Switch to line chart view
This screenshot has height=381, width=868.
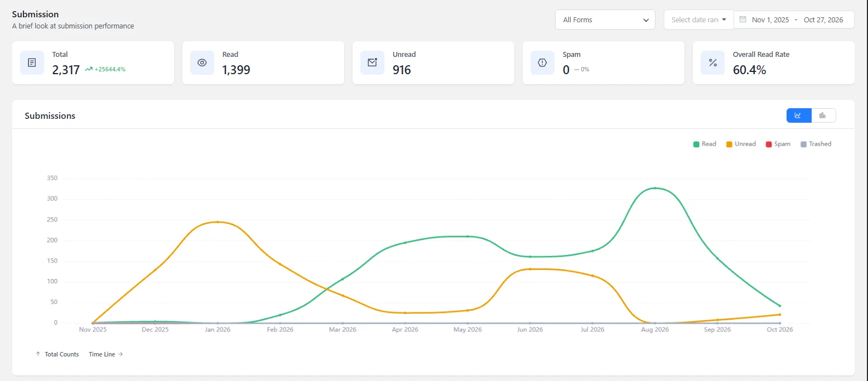pyautogui.click(x=798, y=115)
